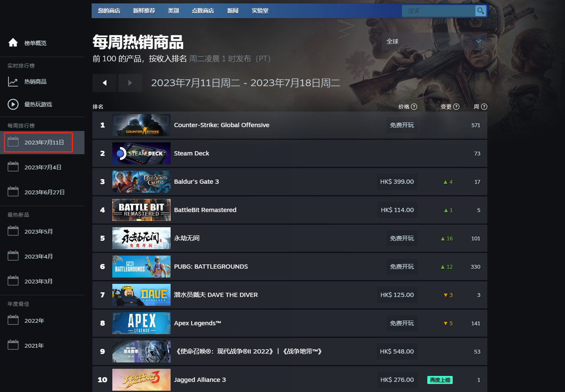Click the play circle icon for 最热玩游戏

[x=13, y=104]
